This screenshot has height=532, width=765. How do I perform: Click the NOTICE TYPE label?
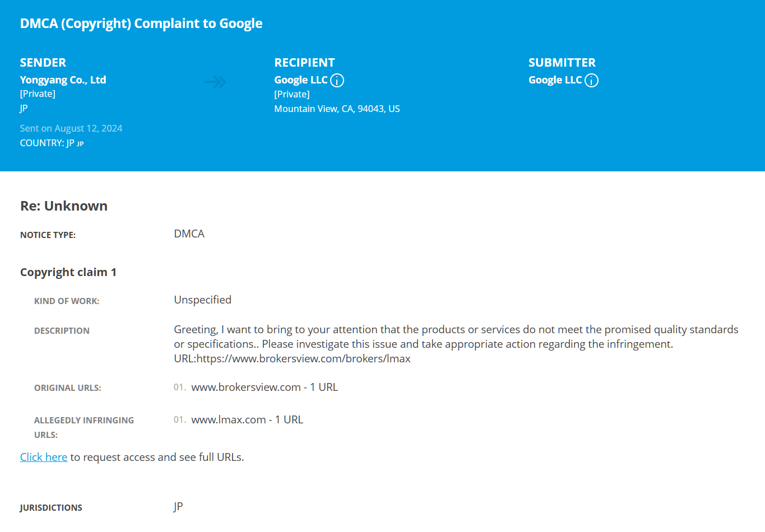click(48, 235)
